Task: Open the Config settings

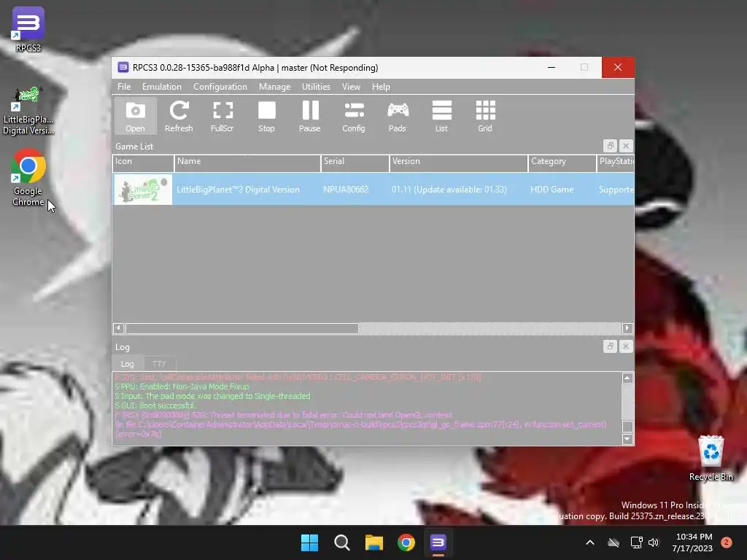Action: (x=354, y=117)
